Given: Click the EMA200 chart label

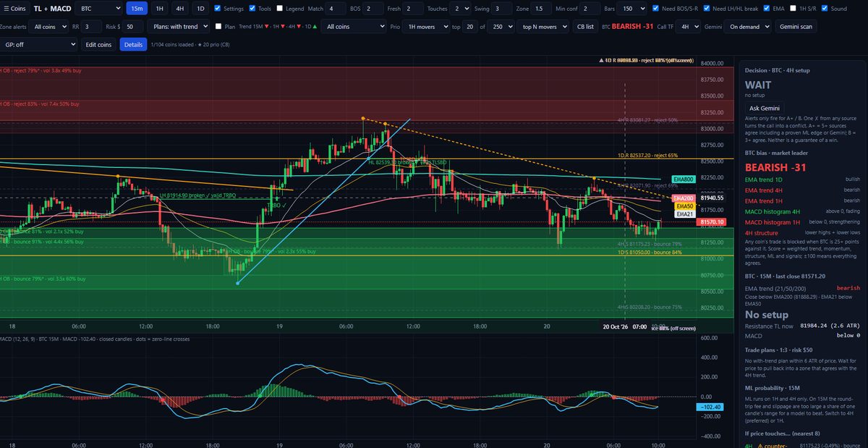Looking at the screenshot, I should pos(683,198).
